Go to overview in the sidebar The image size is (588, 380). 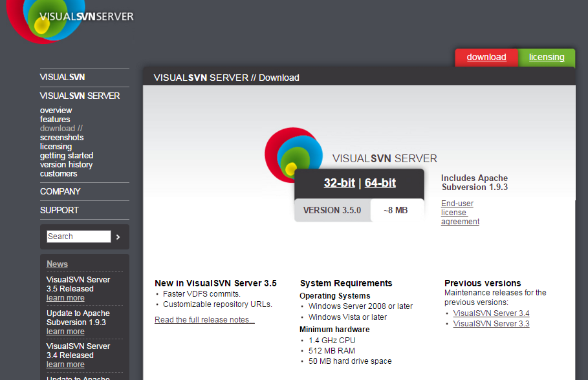click(56, 111)
